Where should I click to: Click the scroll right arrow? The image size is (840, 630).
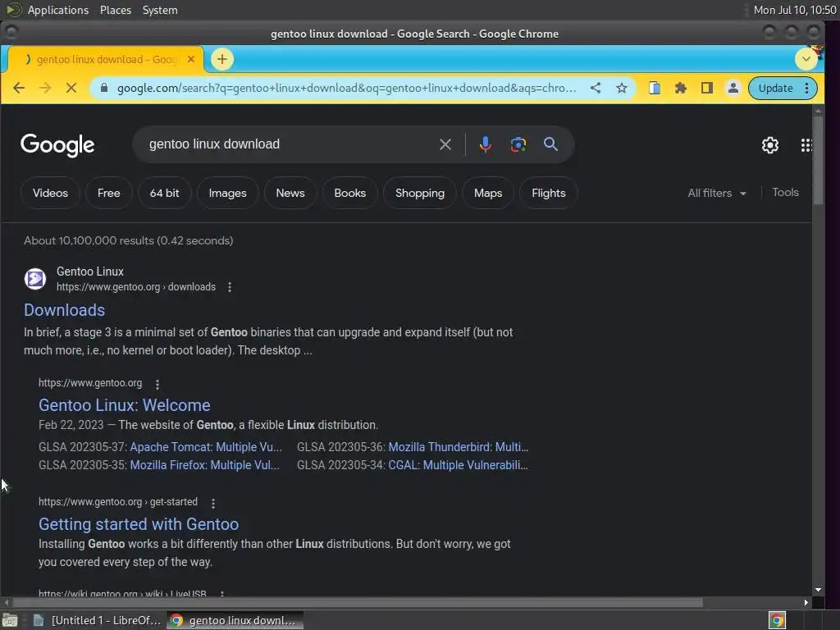(806, 603)
